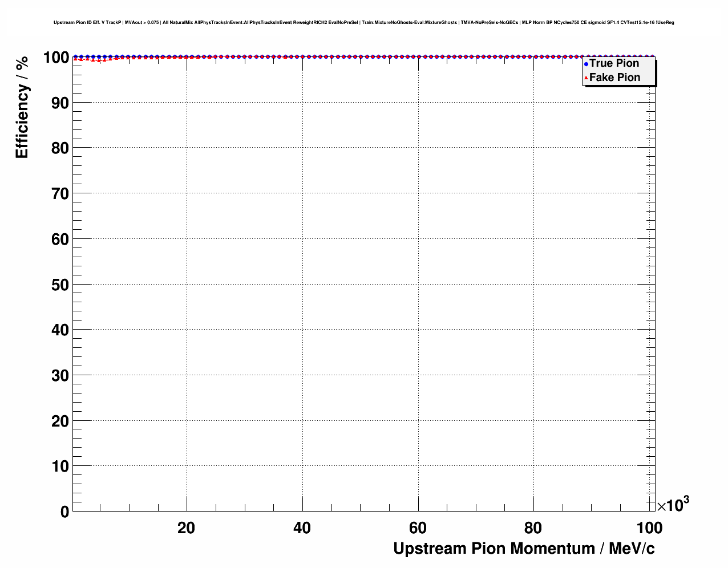Click the x-axis tick label 40
Screen dimensions: 728x568
point(302,528)
